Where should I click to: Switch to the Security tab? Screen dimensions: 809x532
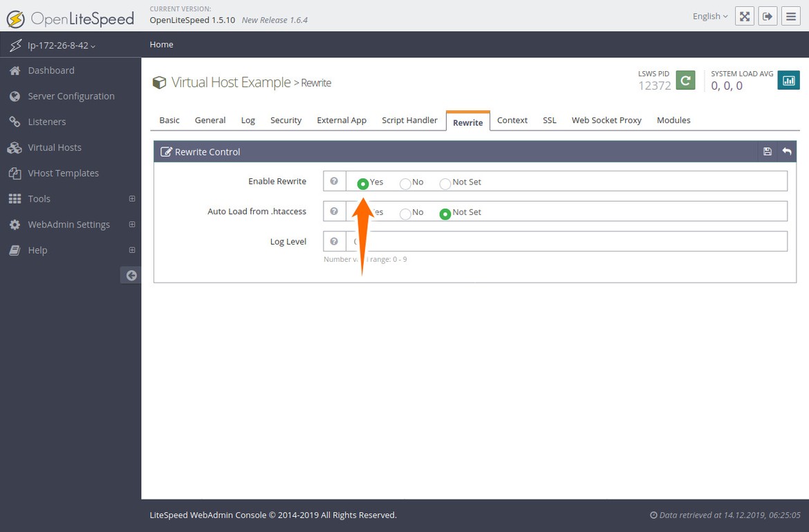[286, 120]
